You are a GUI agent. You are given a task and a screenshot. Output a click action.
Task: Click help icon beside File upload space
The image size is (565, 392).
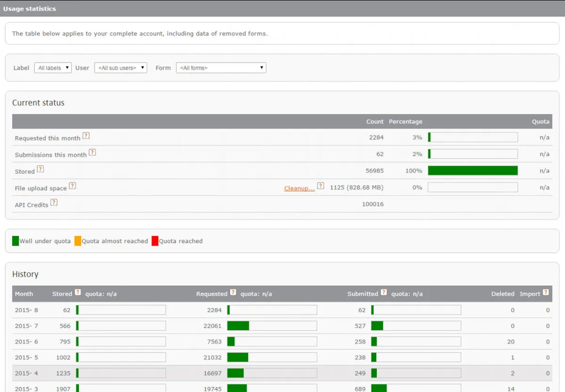(x=73, y=185)
